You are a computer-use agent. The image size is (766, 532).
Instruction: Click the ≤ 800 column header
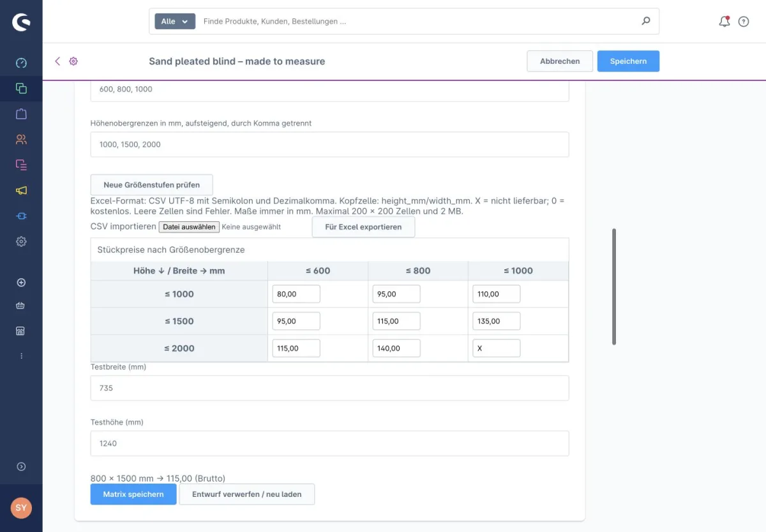pos(418,270)
